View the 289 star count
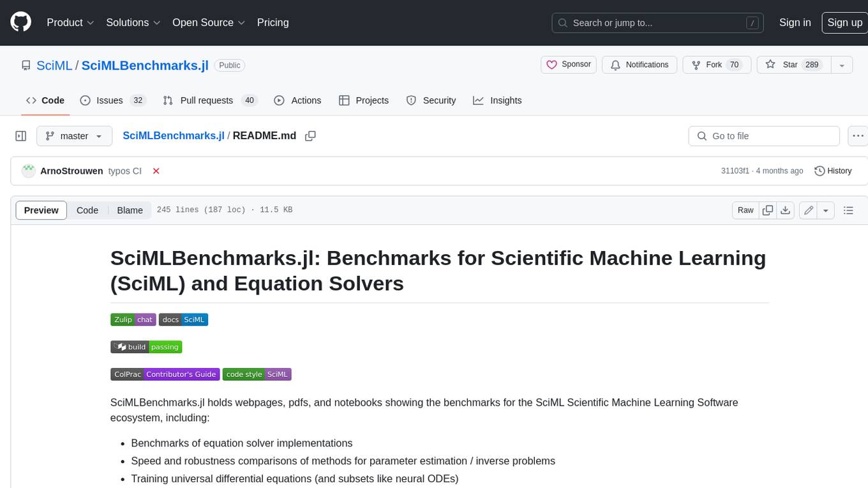 click(x=812, y=65)
